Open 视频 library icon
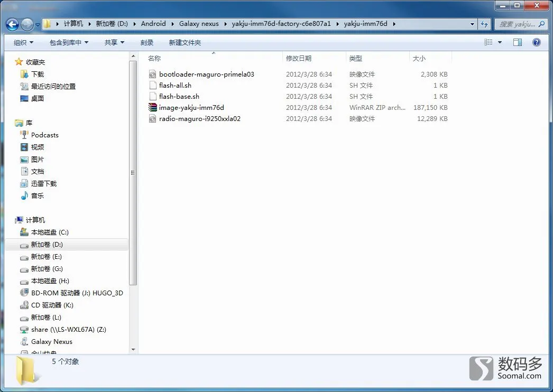The image size is (553, 392). click(x=24, y=147)
